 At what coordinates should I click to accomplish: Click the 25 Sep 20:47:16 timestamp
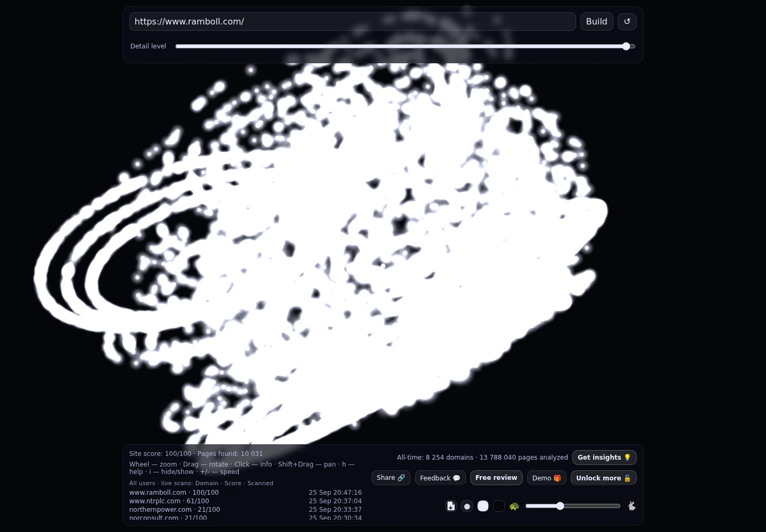pos(335,493)
